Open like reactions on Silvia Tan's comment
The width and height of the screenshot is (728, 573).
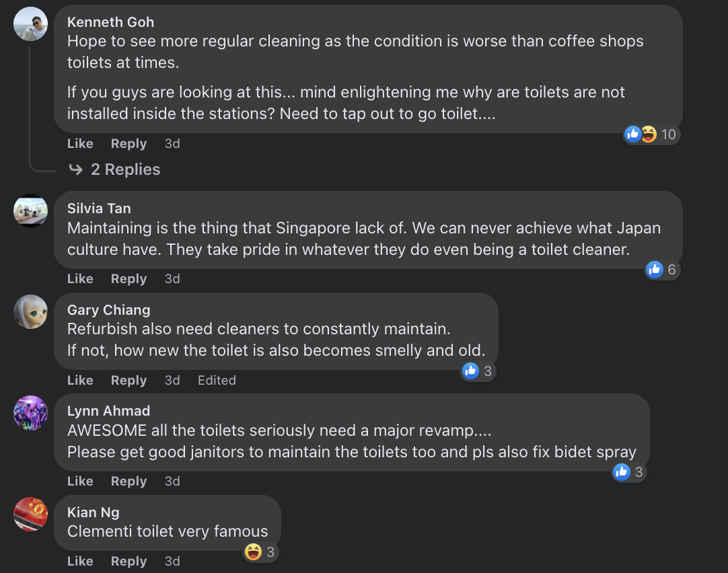coord(661,270)
